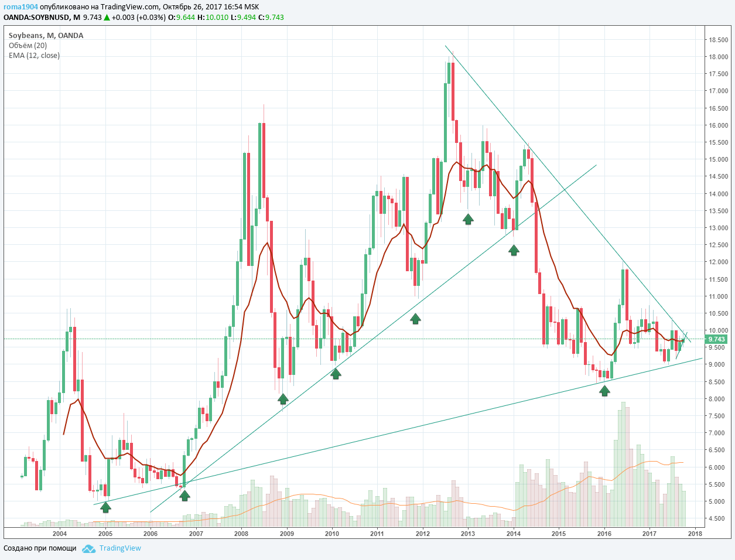This screenshot has width=735, height=560.
Task: Click the 12.000 price axis label
Action: point(718,262)
